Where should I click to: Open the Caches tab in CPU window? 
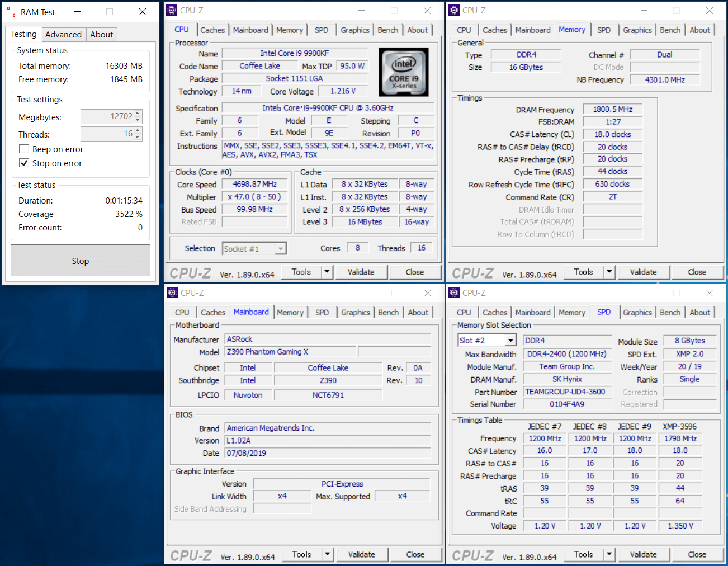click(x=212, y=30)
